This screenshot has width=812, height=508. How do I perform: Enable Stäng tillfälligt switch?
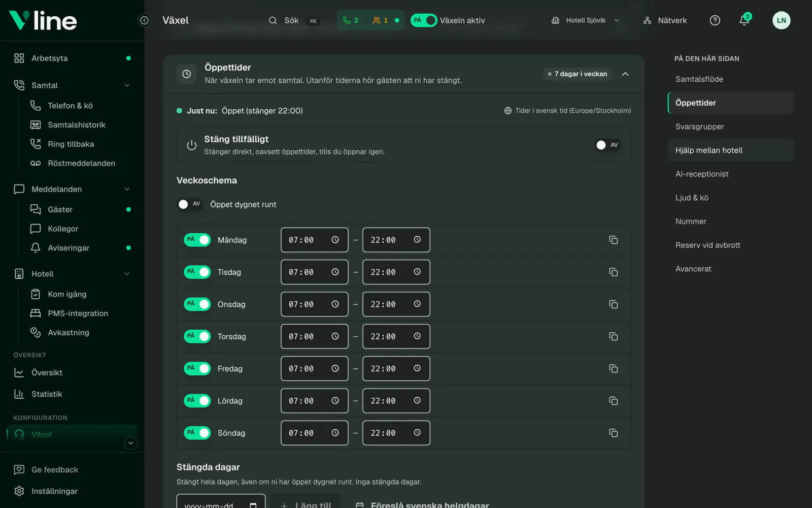click(607, 145)
